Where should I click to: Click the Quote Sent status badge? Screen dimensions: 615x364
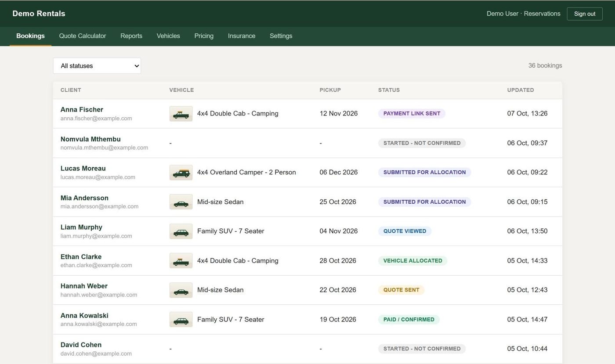pos(401,290)
